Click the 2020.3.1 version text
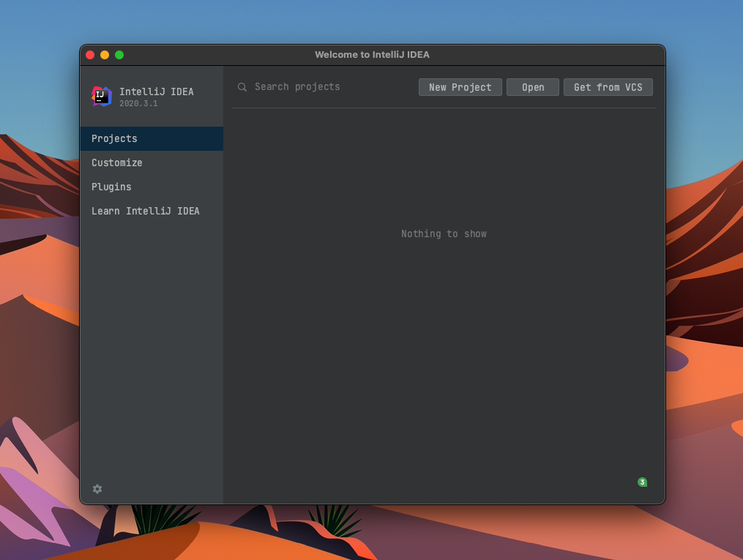743x560 pixels. pos(138,103)
